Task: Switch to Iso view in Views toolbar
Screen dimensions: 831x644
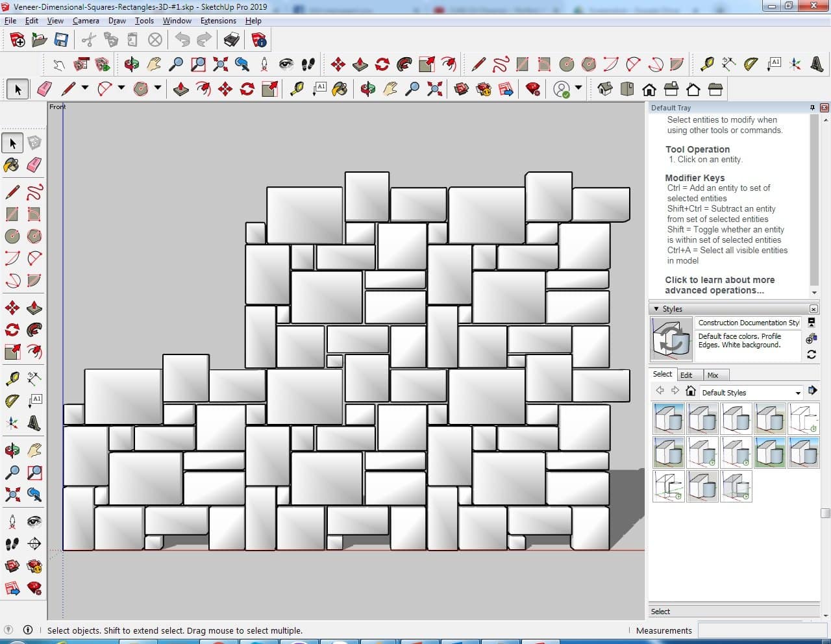Action: tap(605, 89)
